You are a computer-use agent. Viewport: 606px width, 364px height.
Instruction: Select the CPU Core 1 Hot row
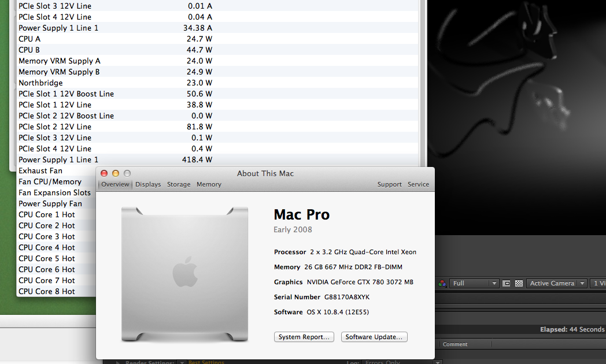(57, 214)
